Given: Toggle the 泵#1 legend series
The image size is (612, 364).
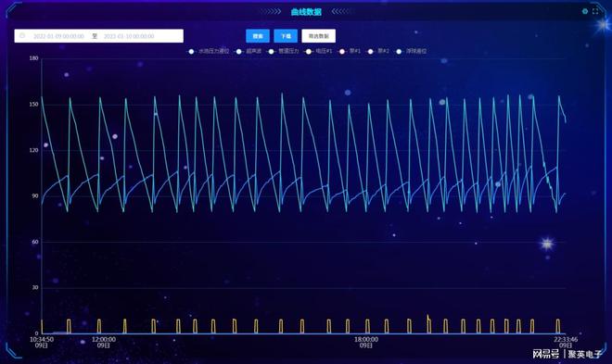Looking at the screenshot, I should pos(350,51).
